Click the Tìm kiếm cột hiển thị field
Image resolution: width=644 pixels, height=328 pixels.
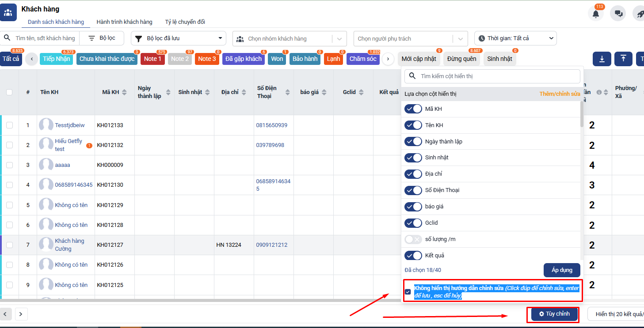pyautogui.click(x=497, y=76)
